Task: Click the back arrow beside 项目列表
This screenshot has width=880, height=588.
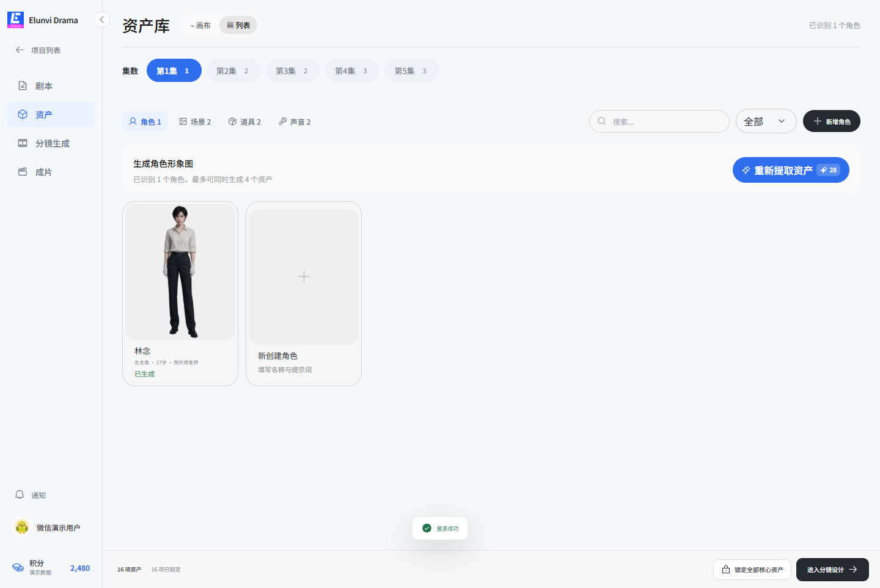Action: click(20, 50)
